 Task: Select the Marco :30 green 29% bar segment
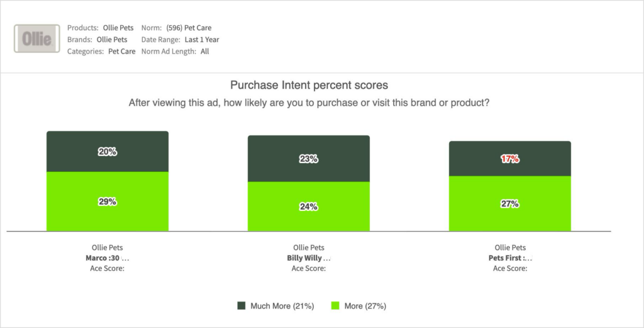tap(108, 201)
